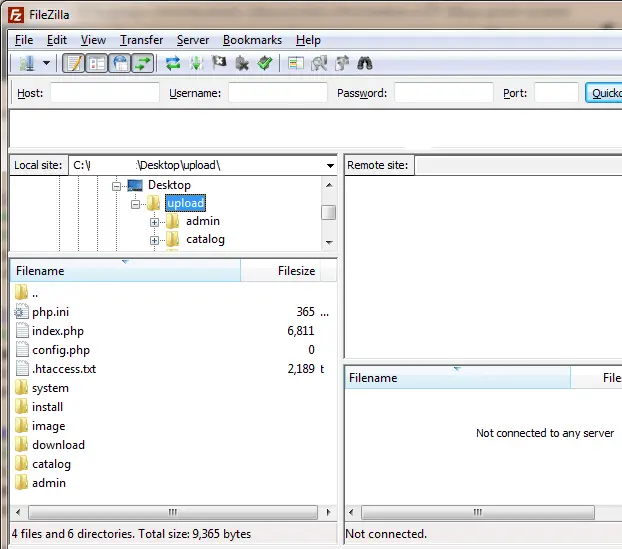Viewport: 622px width, 549px height.
Task: Click the Remote site path field
Action: pos(518,165)
